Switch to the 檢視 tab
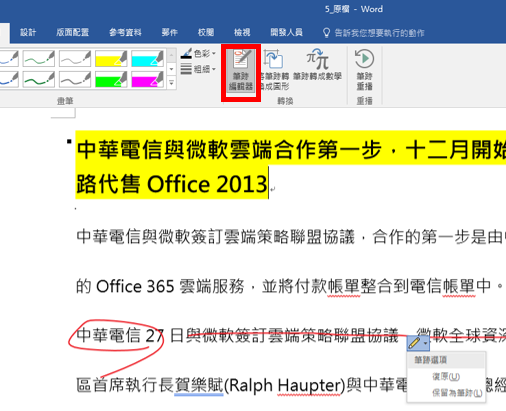 coord(242,32)
